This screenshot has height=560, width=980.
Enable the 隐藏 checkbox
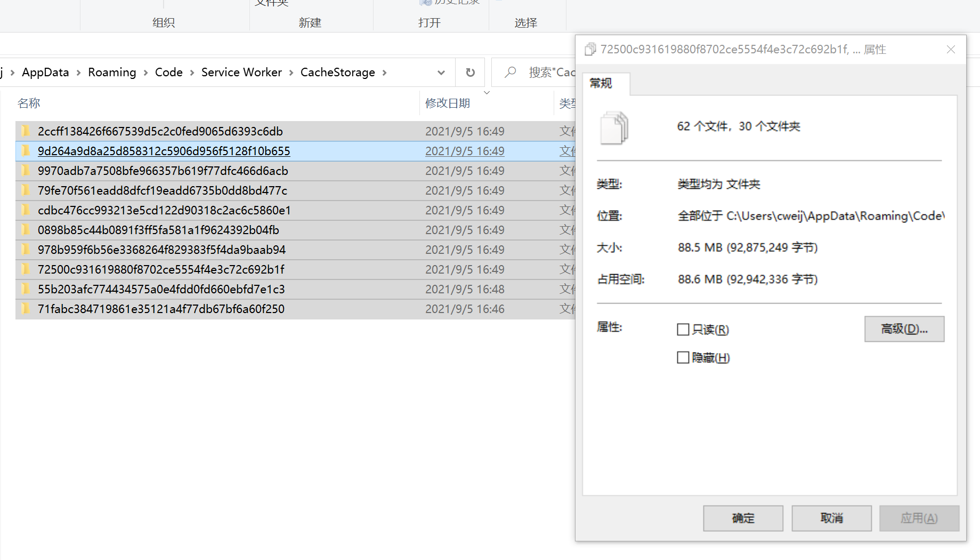683,357
